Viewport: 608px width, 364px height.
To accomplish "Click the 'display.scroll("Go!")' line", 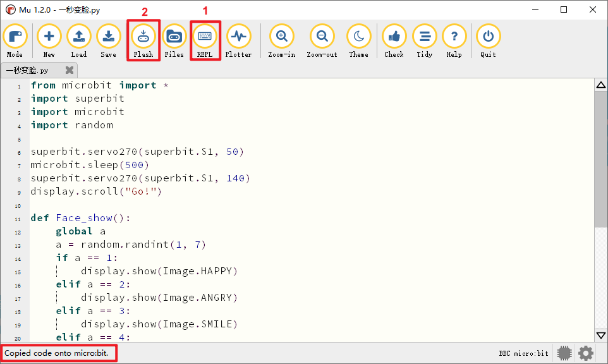I will 96,191.
